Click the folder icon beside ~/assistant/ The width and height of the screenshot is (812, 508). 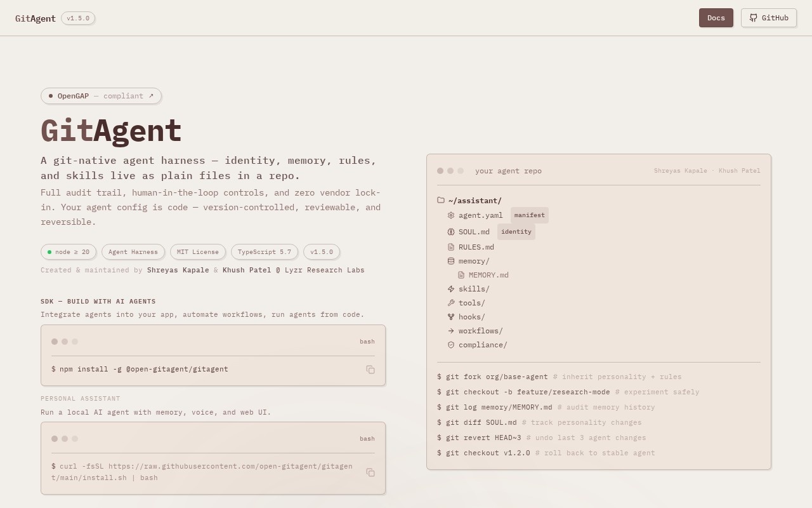pyautogui.click(x=441, y=200)
